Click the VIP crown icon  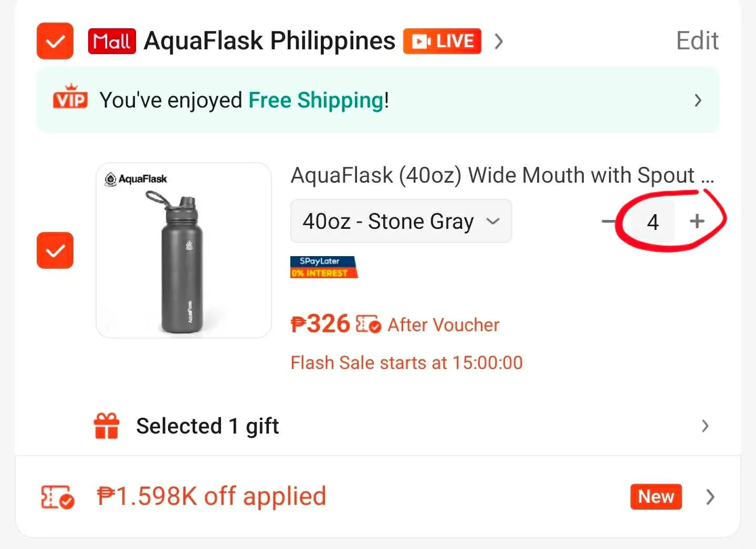[70, 97]
